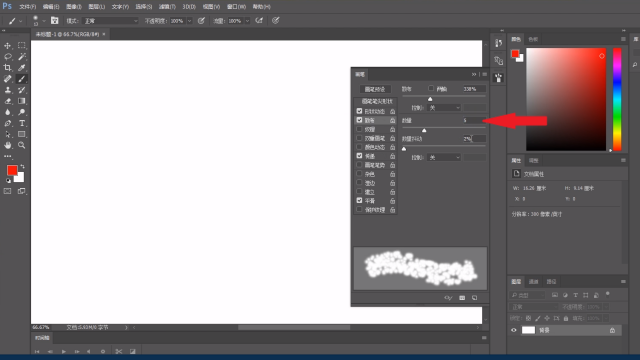
Task: Open the File menu
Action: (x=27, y=7)
